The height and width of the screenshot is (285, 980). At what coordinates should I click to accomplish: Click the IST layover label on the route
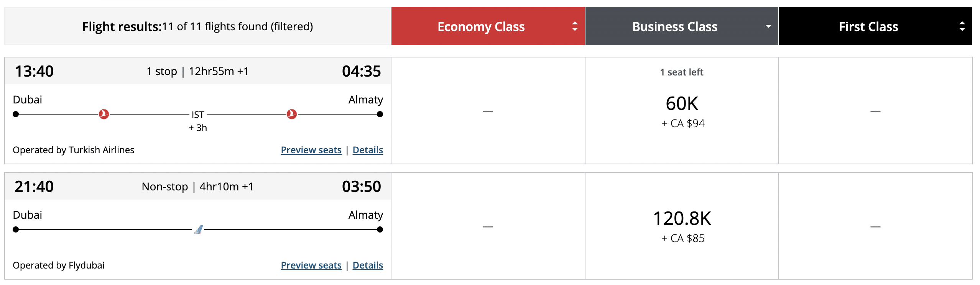pos(198,115)
